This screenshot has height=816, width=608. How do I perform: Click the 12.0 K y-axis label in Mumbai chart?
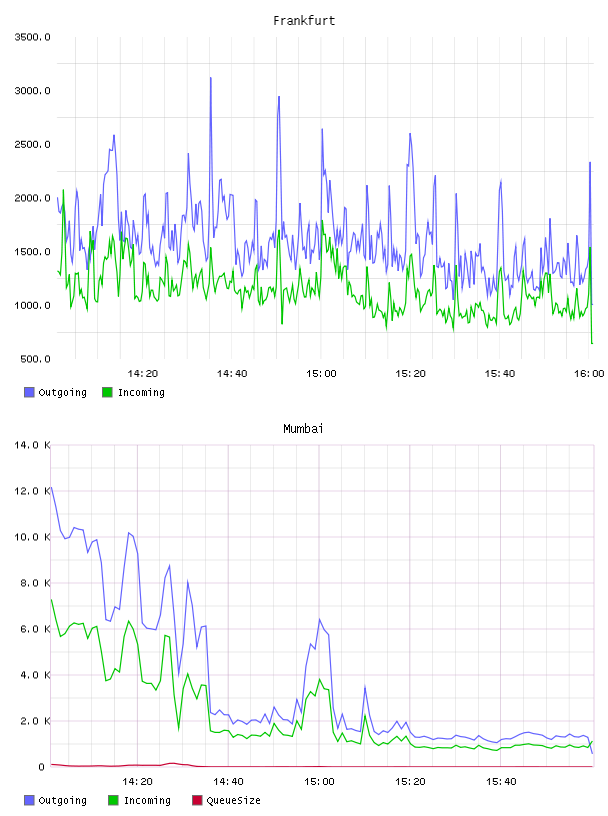(x=32, y=491)
